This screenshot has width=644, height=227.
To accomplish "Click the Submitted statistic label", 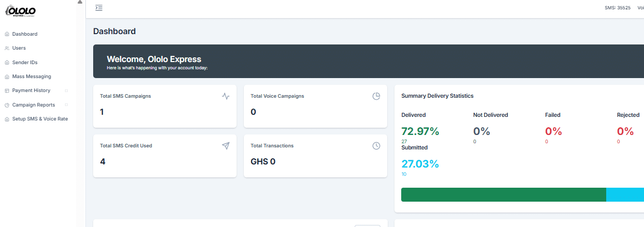I will pyautogui.click(x=415, y=147).
